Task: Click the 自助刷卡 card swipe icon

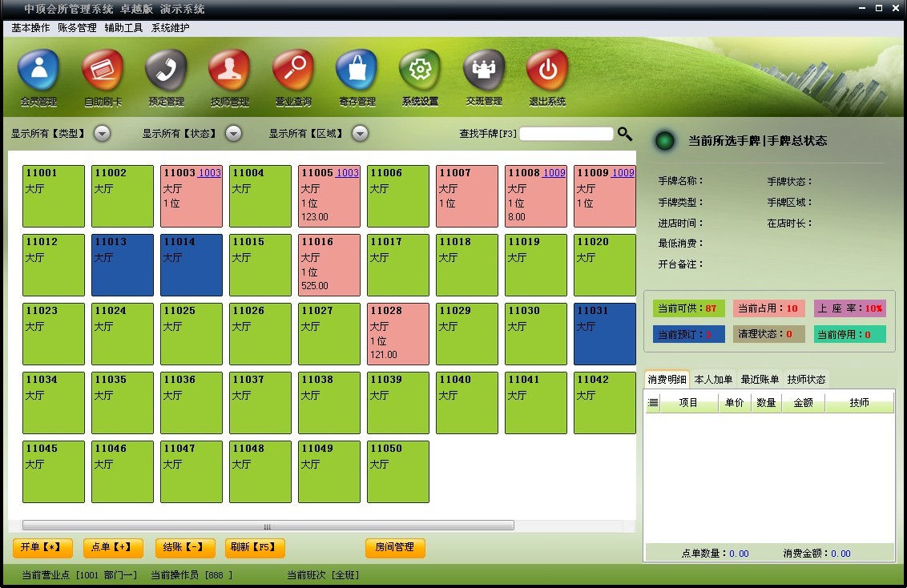Action: click(103, 72)
